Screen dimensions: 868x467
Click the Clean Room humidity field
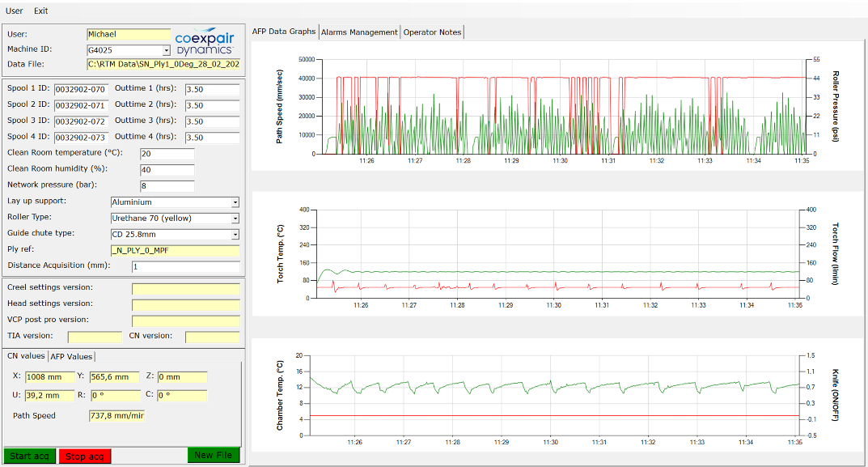[x=167, y=169]
